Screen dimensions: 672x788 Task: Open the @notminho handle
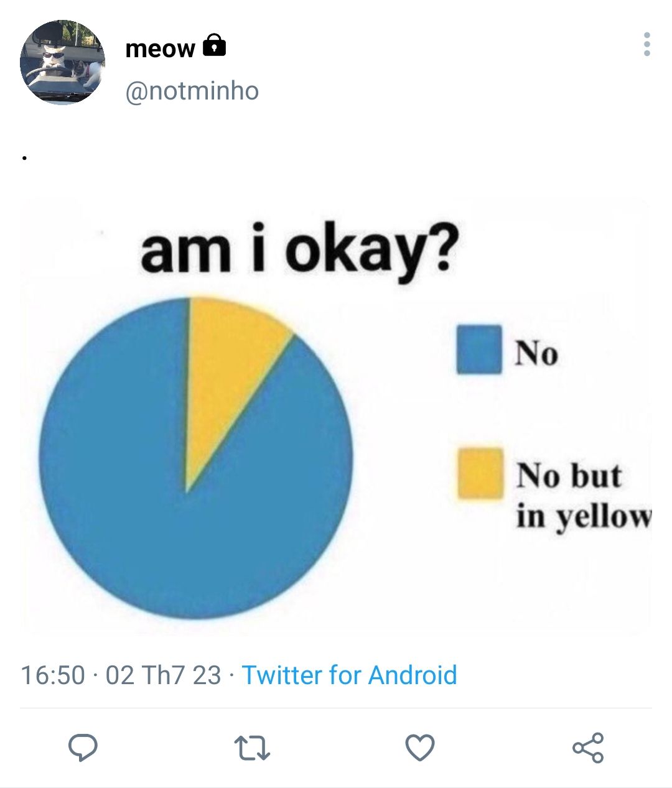(x=192, y=91)
